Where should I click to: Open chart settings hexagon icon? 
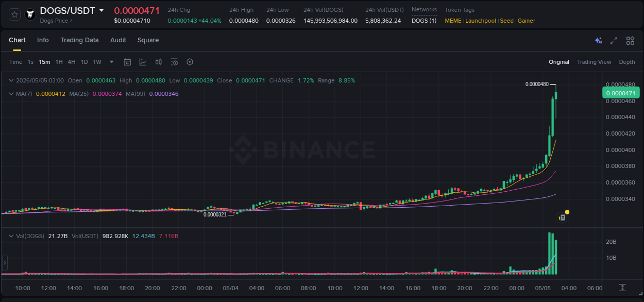pyautogui.click(x=190, y=62)
